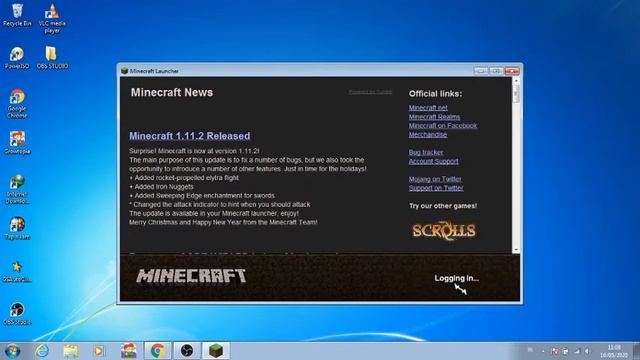The height and width of the screenshot is (360, 640).
Task: Click the news scrollbar up arrow
Action: click(x=516, y=81)
